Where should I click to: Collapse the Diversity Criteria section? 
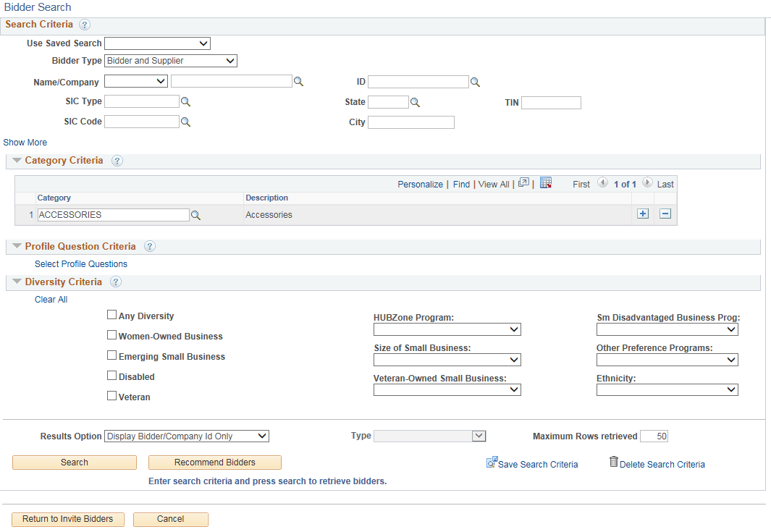(17, 282)
